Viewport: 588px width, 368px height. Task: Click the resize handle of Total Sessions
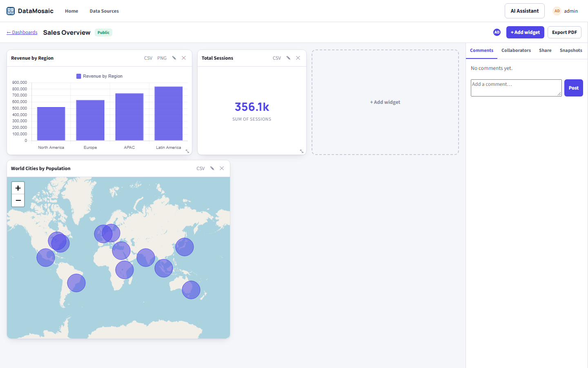tap(302, 151)
